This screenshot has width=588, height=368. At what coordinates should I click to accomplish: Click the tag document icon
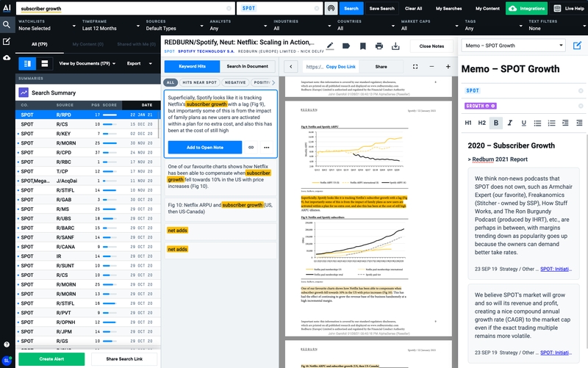pyautogui.click(x=346, y=46)
